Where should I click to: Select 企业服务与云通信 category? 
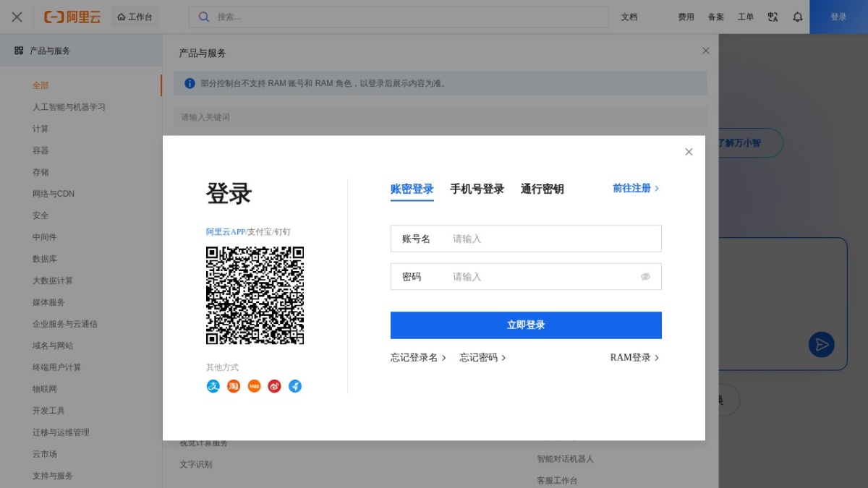[65, 324]
